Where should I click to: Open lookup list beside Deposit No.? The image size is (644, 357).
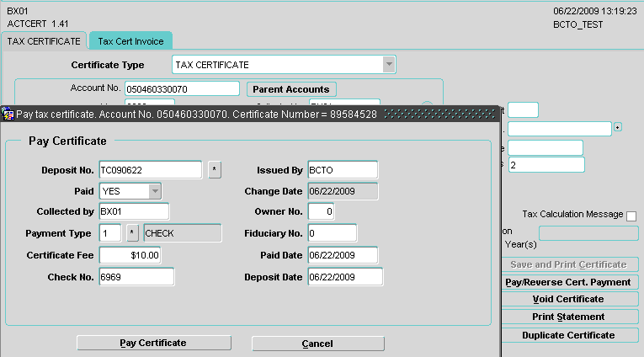click(215, 170)
